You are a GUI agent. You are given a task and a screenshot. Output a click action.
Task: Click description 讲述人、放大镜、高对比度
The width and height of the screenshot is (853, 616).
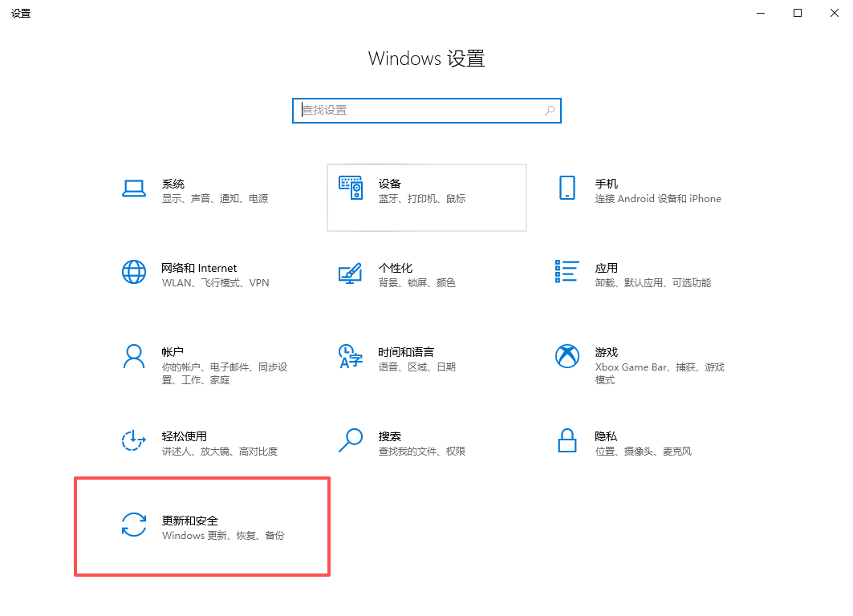(220, 452)
